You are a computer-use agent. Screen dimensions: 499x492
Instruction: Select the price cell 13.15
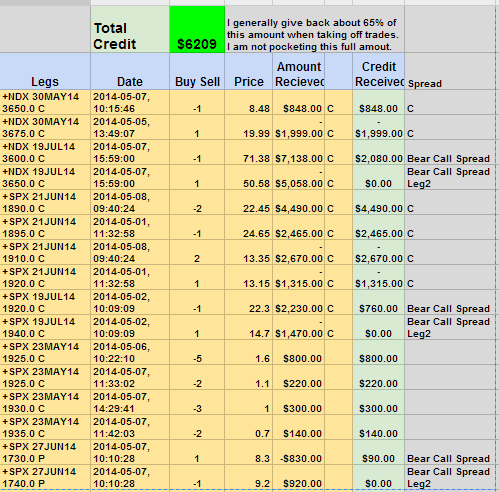249,277
